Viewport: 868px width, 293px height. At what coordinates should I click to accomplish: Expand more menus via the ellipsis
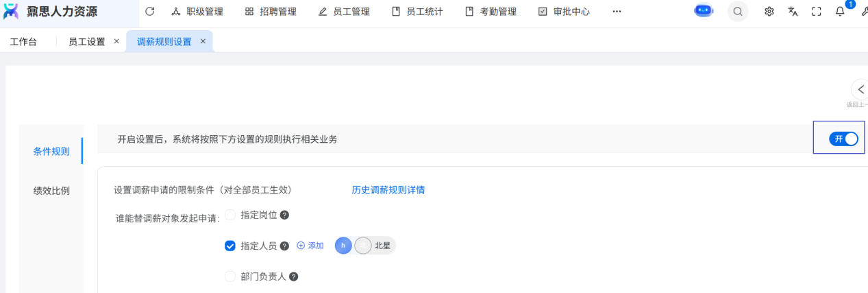pyautogui.click(x=617, y=12)
